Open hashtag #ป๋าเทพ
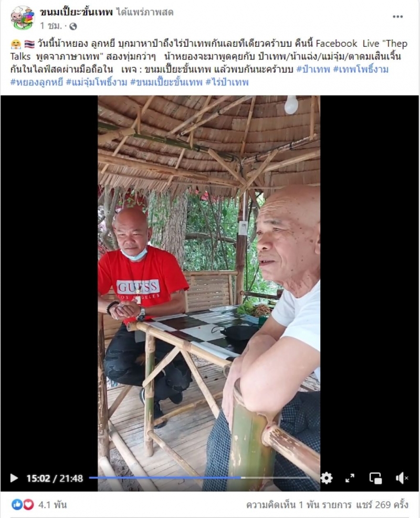 (313, 69)
